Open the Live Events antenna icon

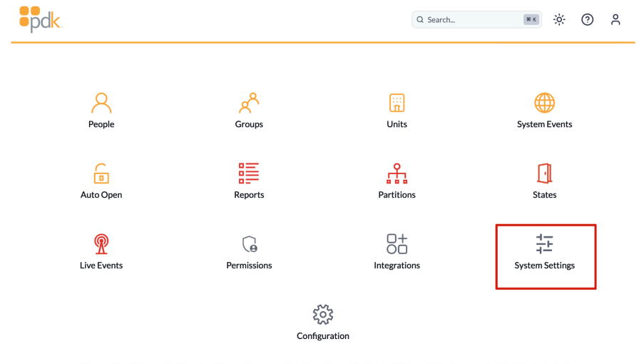pos(101,244)
